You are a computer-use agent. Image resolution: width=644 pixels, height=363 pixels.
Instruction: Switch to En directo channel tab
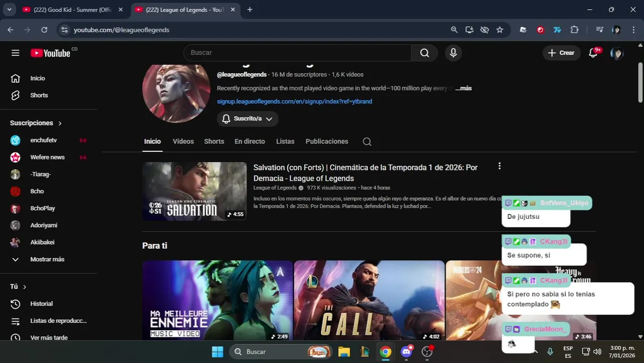pyautogui.click(x=249, y=142)
